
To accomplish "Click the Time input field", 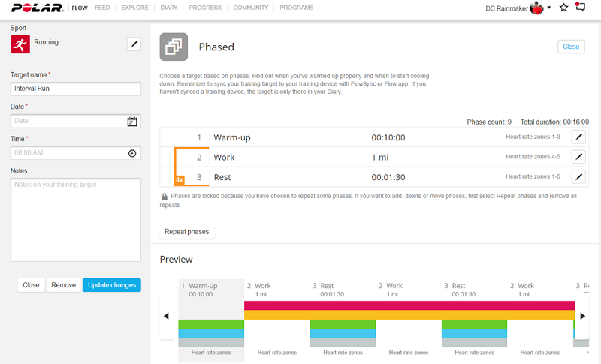I will (76, 153).
